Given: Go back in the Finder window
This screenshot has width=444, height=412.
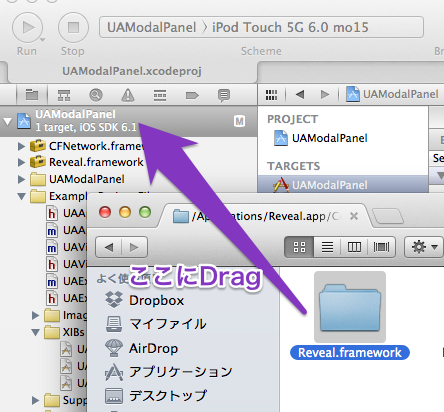Looking at the screenshot, I should (x=109, y=247).
